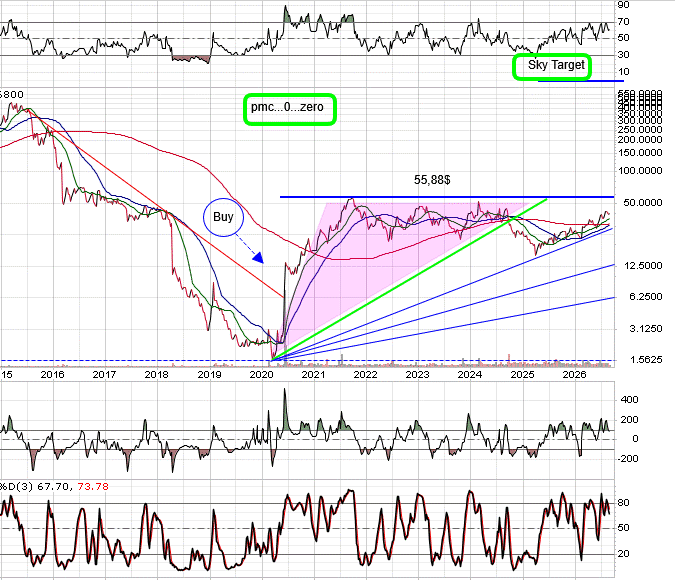Click the %D(3) 67.70 indicator legend

tap(34, 487)
